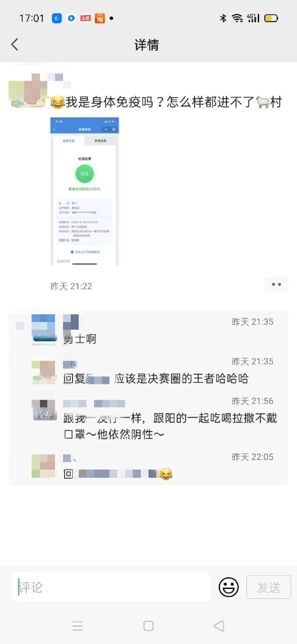Tap the post author's avatar
This screenshot has width=297, height=644.
(27, 91)
